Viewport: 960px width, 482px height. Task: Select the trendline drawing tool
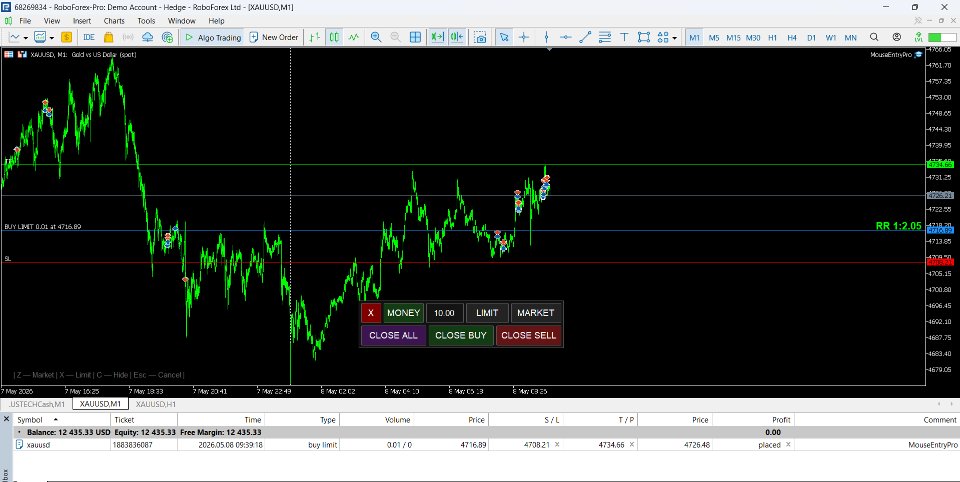(x=585, y=37)
